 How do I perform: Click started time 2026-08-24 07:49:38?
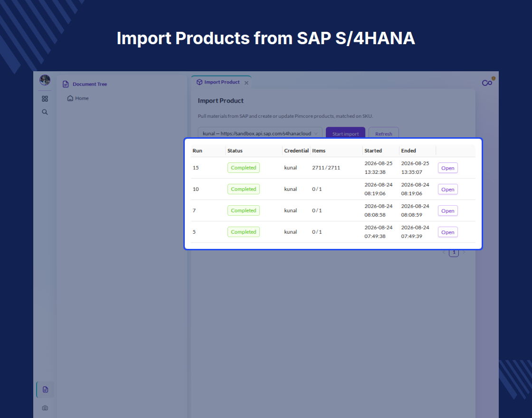pyautogui.click(x=378, y=232)
